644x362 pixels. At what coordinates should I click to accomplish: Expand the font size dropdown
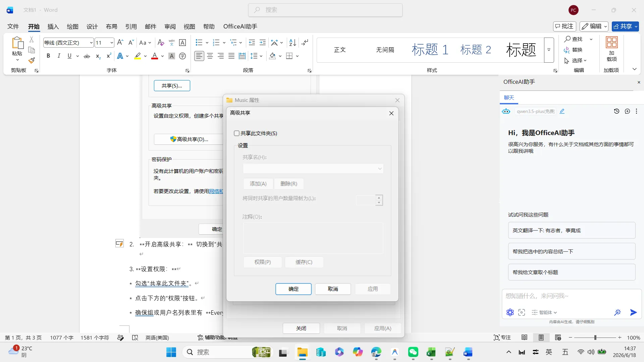[x=112, y=43]
